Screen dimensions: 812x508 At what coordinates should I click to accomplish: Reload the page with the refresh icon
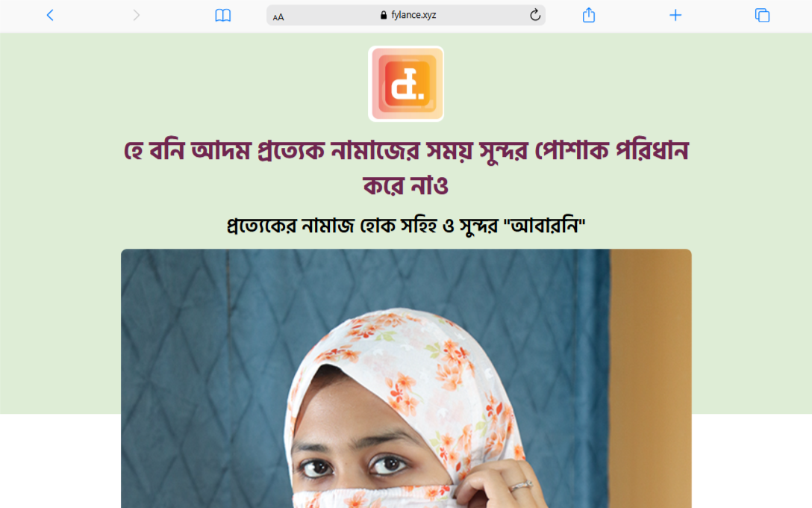[x=535, y=15]
